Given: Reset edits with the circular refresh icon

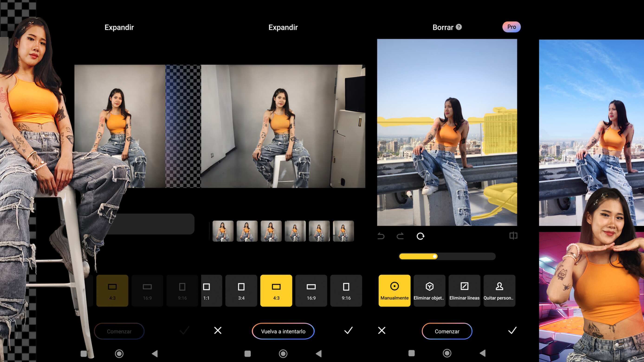Looking at the screenshot, I should [421, 236].
